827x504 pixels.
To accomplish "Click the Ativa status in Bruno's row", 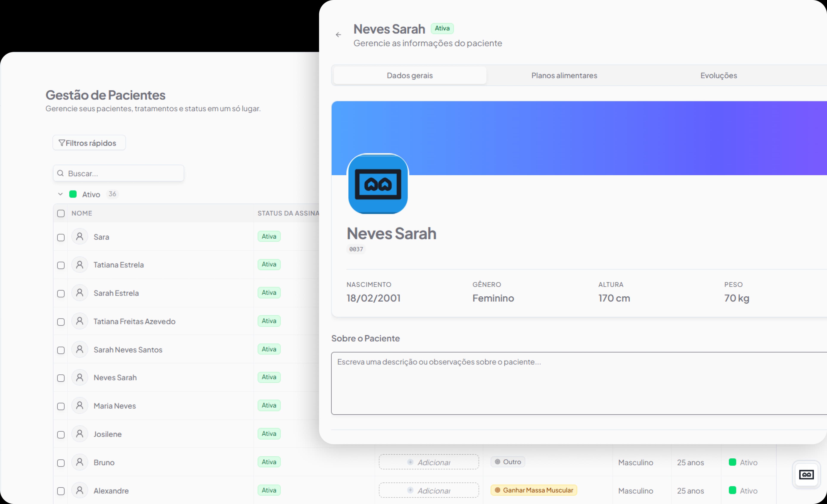I will tap(269, 462).
